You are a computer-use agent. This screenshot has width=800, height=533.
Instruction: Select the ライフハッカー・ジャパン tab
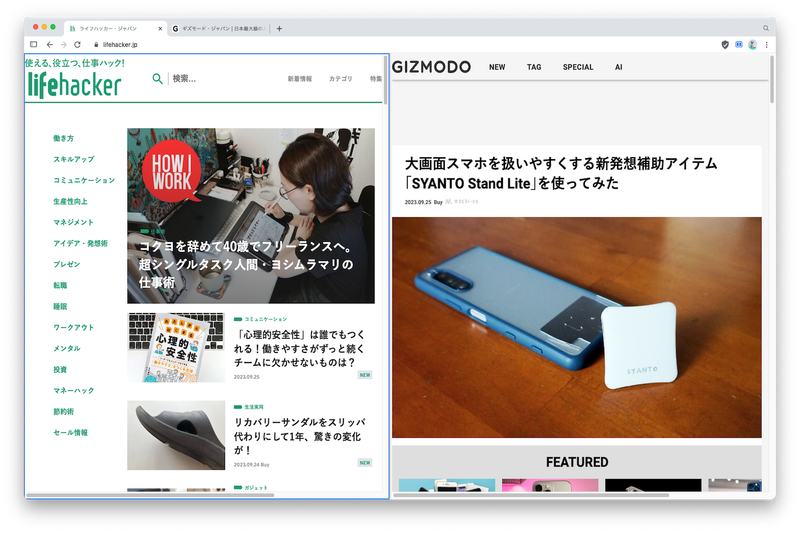(115, 29)
